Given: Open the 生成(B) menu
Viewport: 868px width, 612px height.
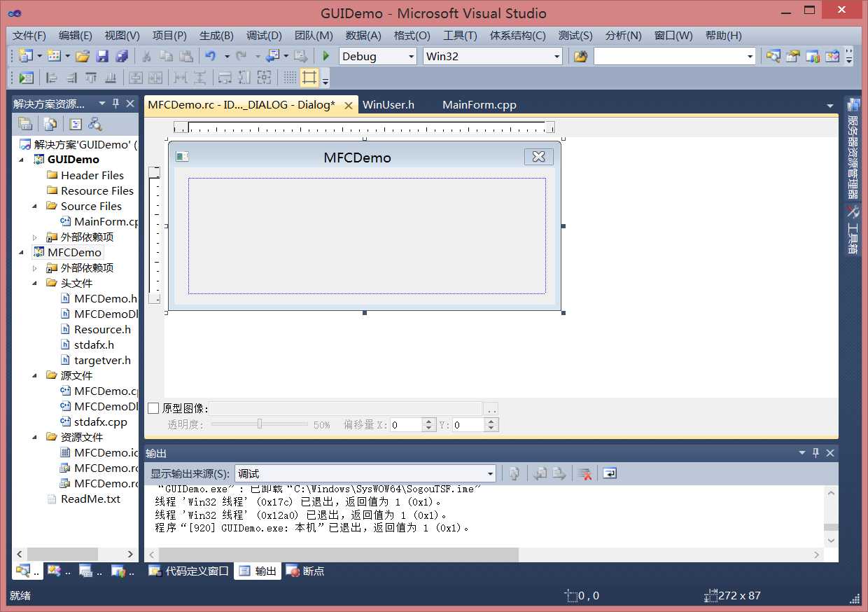Looking at the screenshot, I should pyautogui.click(x=216, y=35).
